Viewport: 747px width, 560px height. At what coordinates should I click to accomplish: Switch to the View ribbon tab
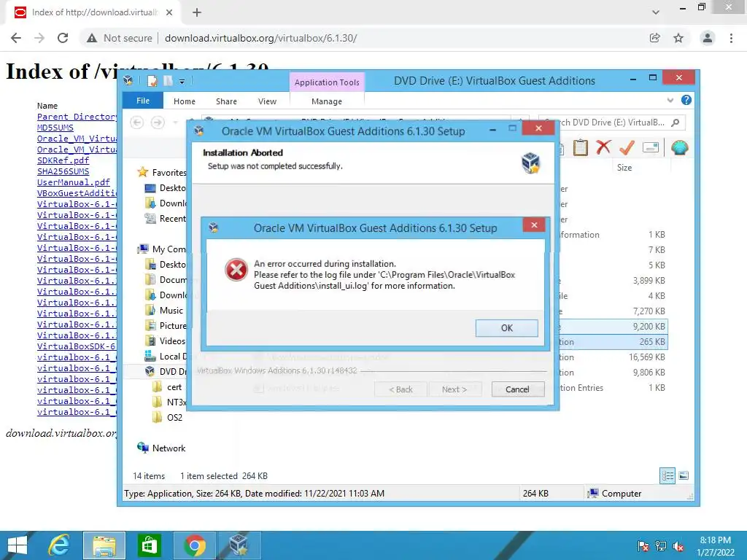tap(267, 101)
